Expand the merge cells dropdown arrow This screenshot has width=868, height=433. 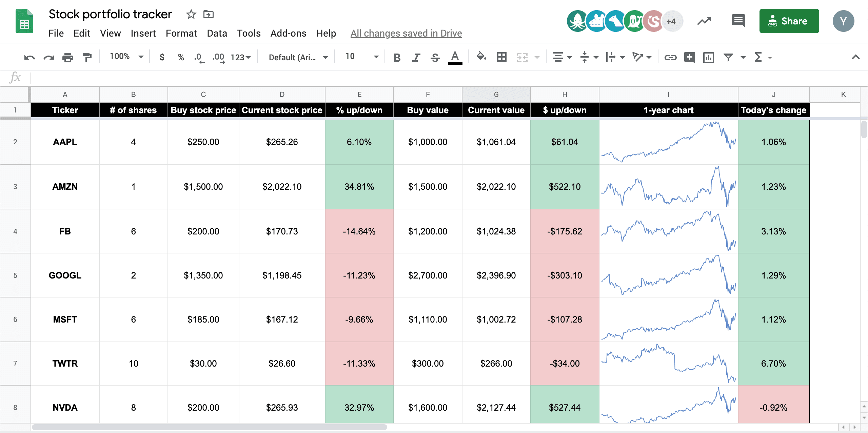(x=537, y=58)
